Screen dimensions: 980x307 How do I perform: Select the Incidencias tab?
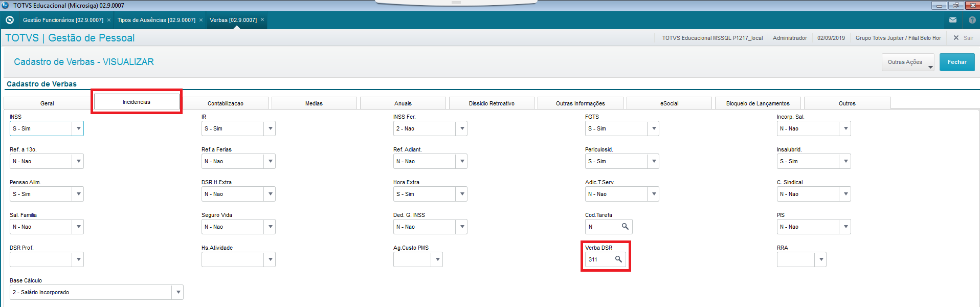(137, 102)
